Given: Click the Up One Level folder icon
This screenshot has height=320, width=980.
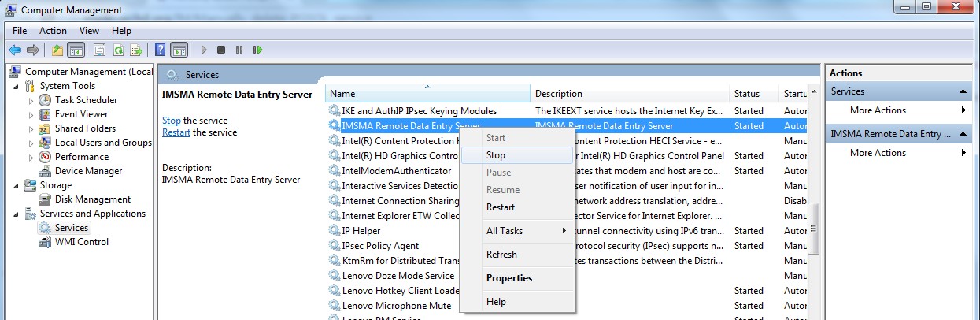Looking at the screenshot, I should coord(57,50).
